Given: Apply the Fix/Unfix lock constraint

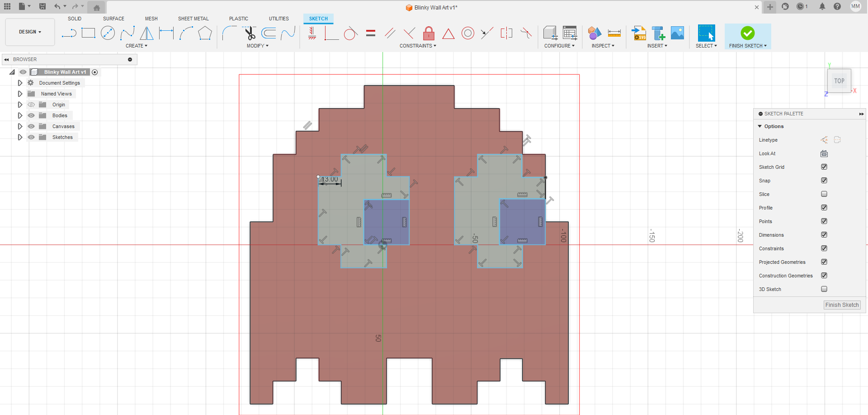Looking at the screenshot, I should tap(429, 33).
